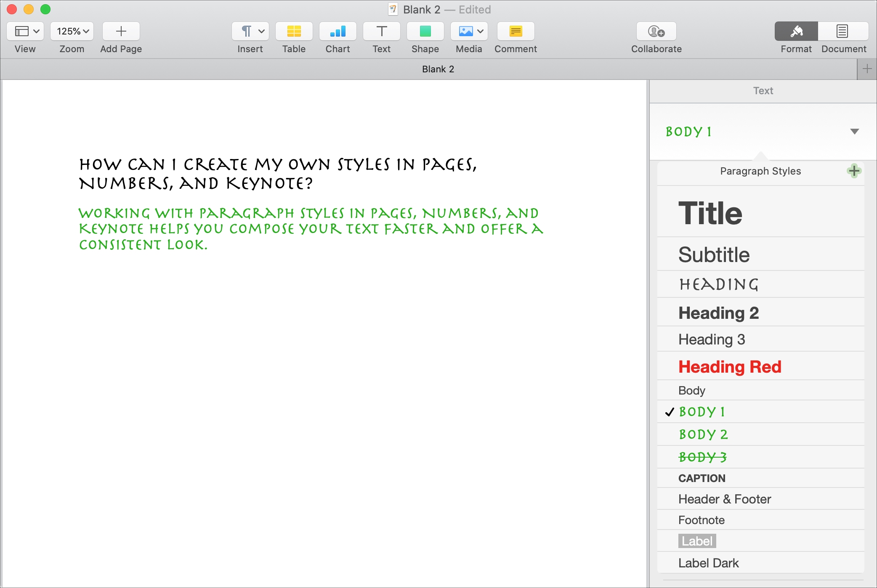Screen dimensions: 877x588
Task: Click the Paragraph Styles popover title
Action: (760, 171)
